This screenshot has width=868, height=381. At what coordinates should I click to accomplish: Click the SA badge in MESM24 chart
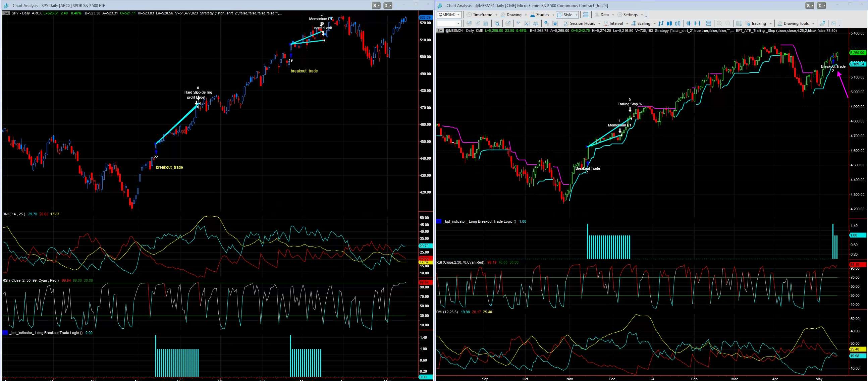(x=440, y=31)
